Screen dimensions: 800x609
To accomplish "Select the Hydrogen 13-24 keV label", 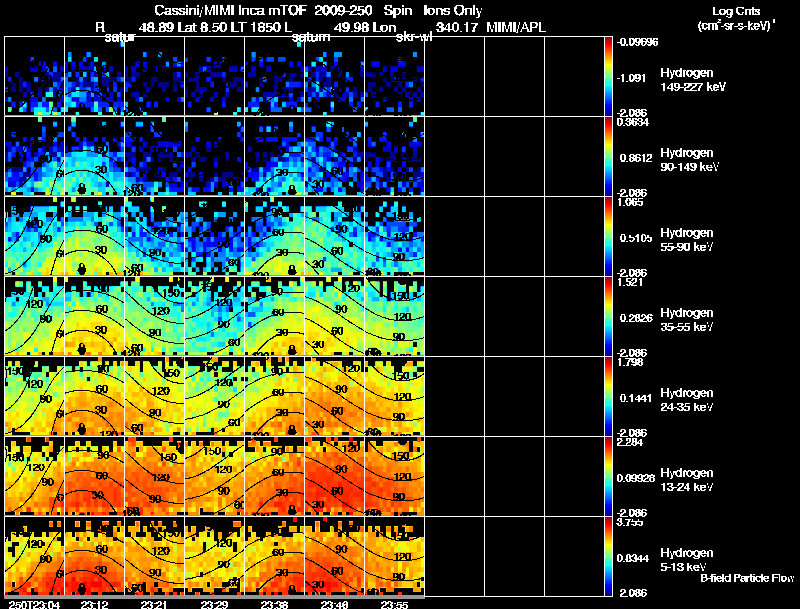I will click(x=687, y=480).
